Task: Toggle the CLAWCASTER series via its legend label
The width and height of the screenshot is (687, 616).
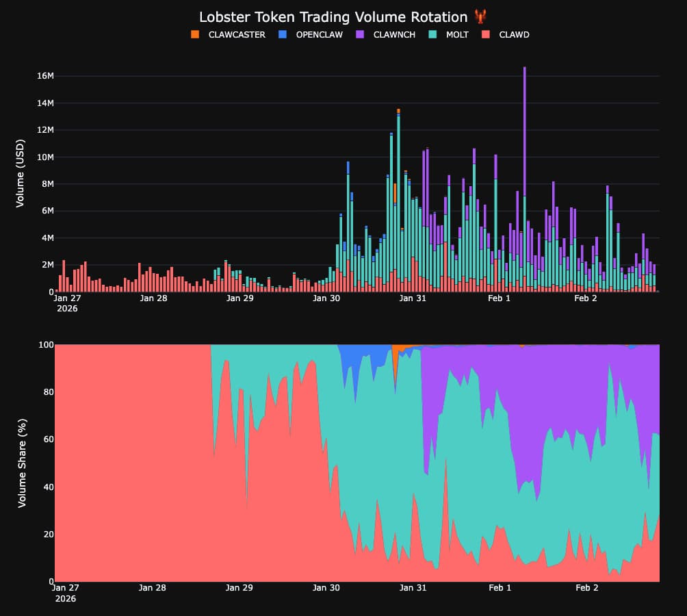Action: pyautogui.click(x=237, y=34)
